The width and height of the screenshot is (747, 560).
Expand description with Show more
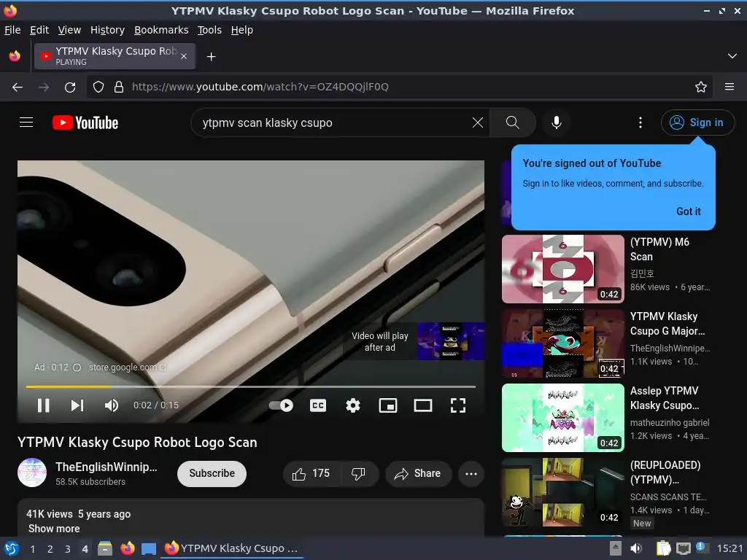coord(54,529)
